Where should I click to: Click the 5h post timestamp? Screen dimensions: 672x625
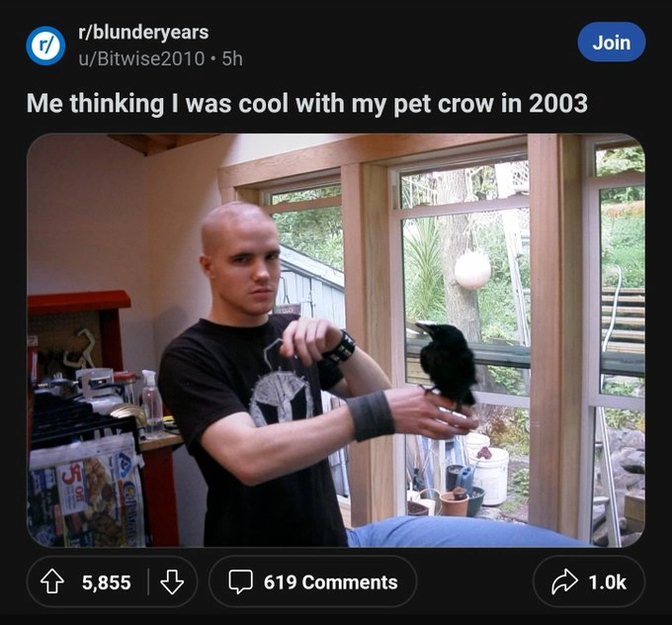tap(232, 58)
